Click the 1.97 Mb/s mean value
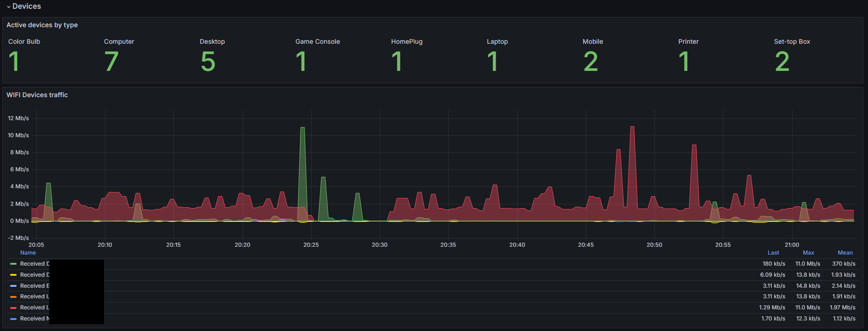This screenshot has height=331, width=868. [843, 308]
